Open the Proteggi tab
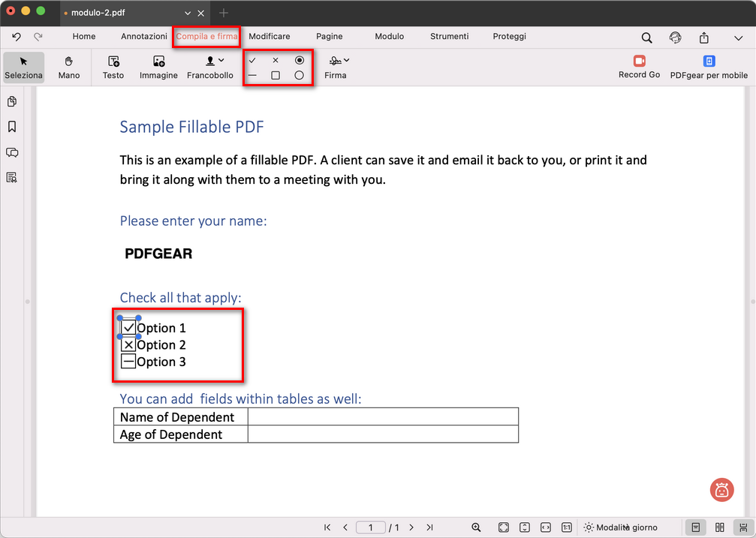The width and height of the screenshot is (756, 538). tap(509, 36)
